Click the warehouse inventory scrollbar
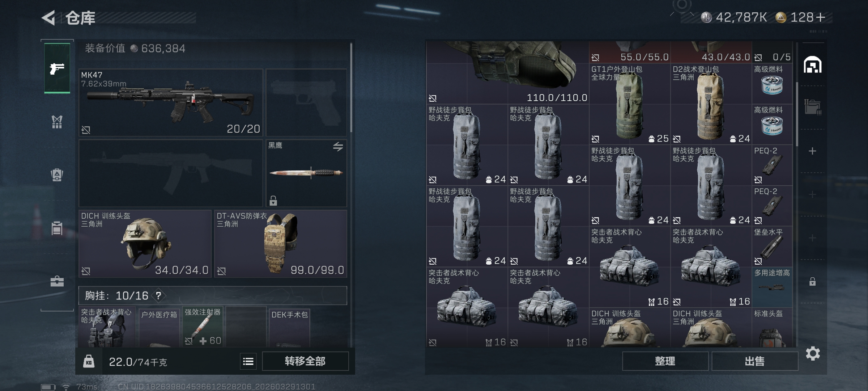 (797, 114)
